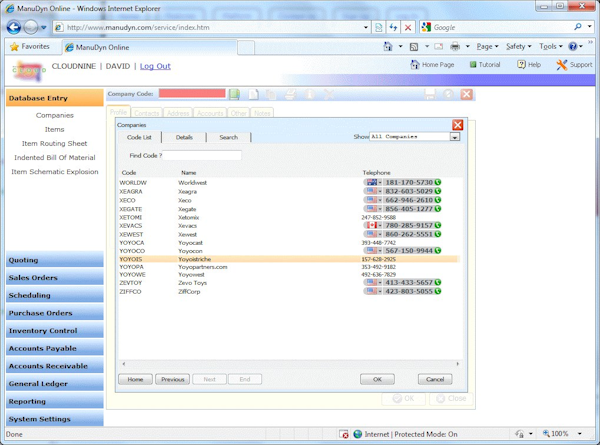Screen dimensions: 600x445
Task: Click the call icon next to 423-803-5055
Action: tap(438, 291)
